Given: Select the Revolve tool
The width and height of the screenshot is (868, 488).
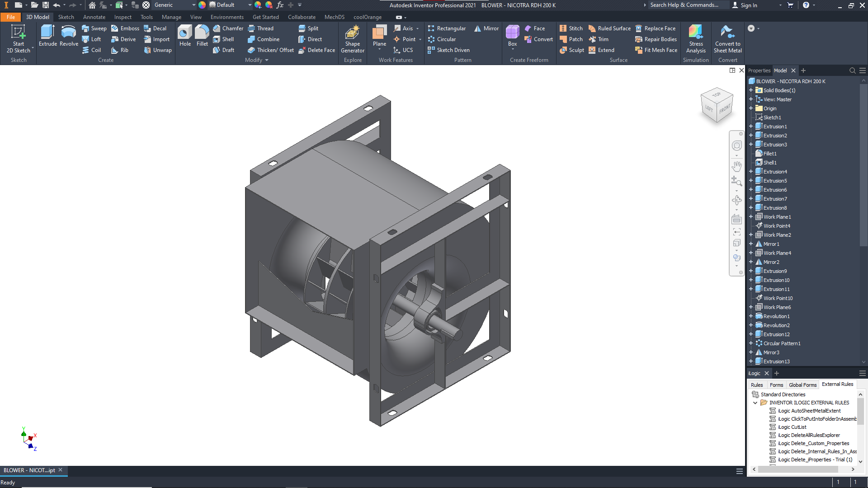Looking at the screenshot, I should point(69,35).
